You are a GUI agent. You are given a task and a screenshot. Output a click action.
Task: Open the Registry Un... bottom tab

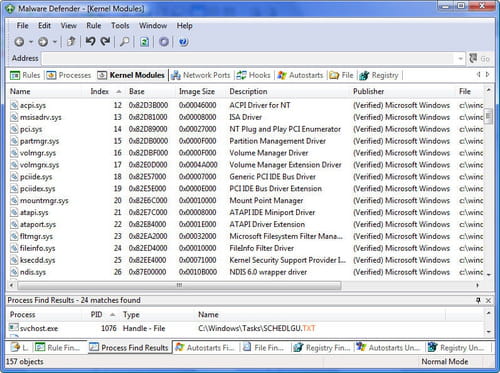point(456,348)
